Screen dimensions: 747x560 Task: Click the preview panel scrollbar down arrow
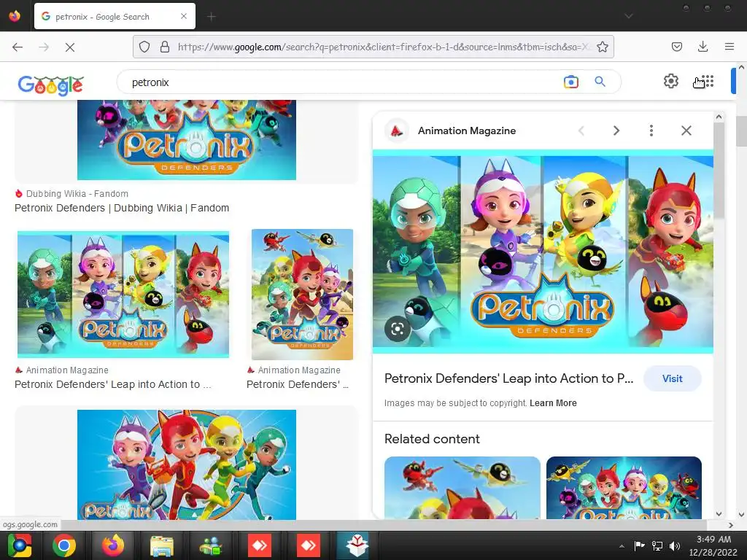click(x=719, y=514)
